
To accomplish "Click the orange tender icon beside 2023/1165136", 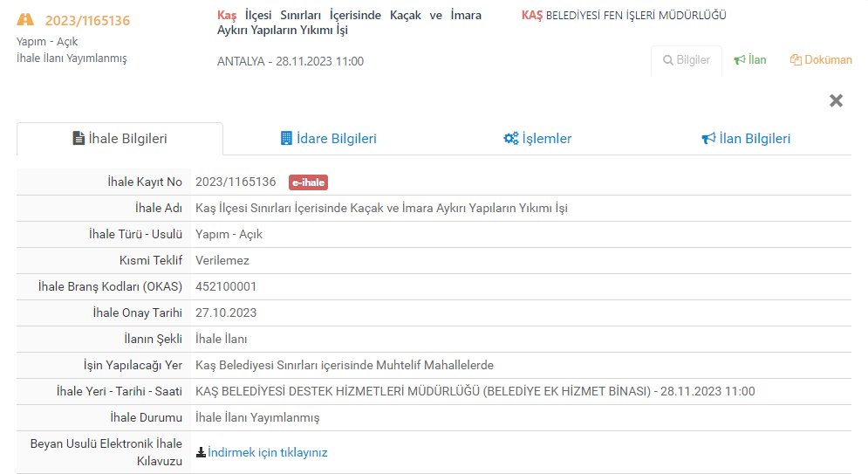I will (26, 19).
